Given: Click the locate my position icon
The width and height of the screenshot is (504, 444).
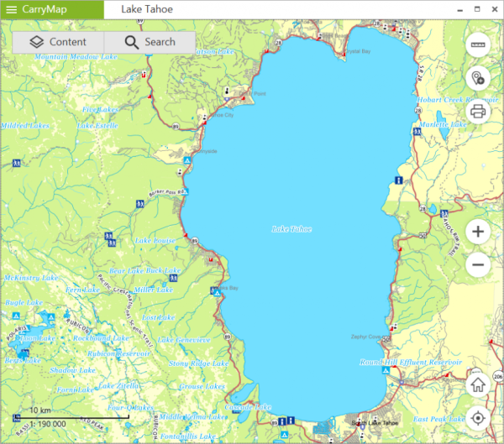Looking at the screenshot, I should click(478, 417).
